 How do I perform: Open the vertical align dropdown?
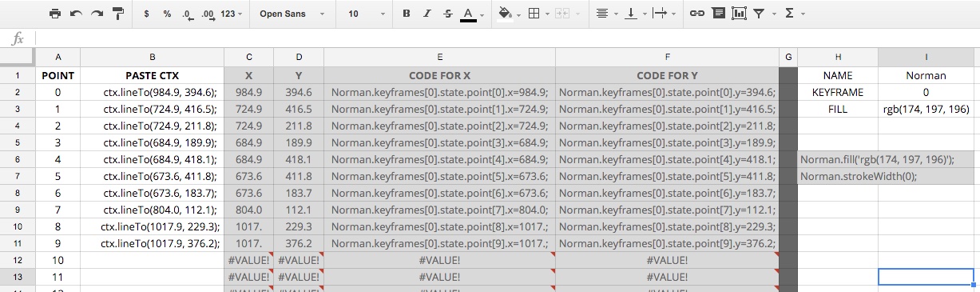pos(634,14)
